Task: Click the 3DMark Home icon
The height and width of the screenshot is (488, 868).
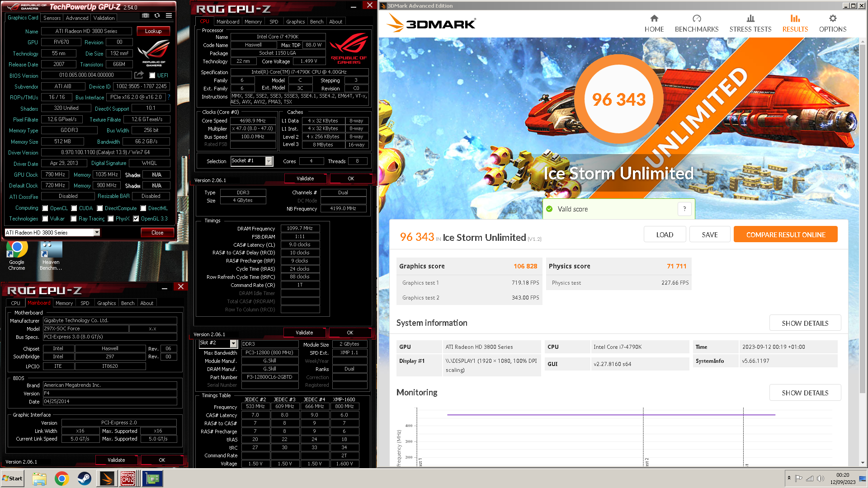Action: (x=654, y=19)
